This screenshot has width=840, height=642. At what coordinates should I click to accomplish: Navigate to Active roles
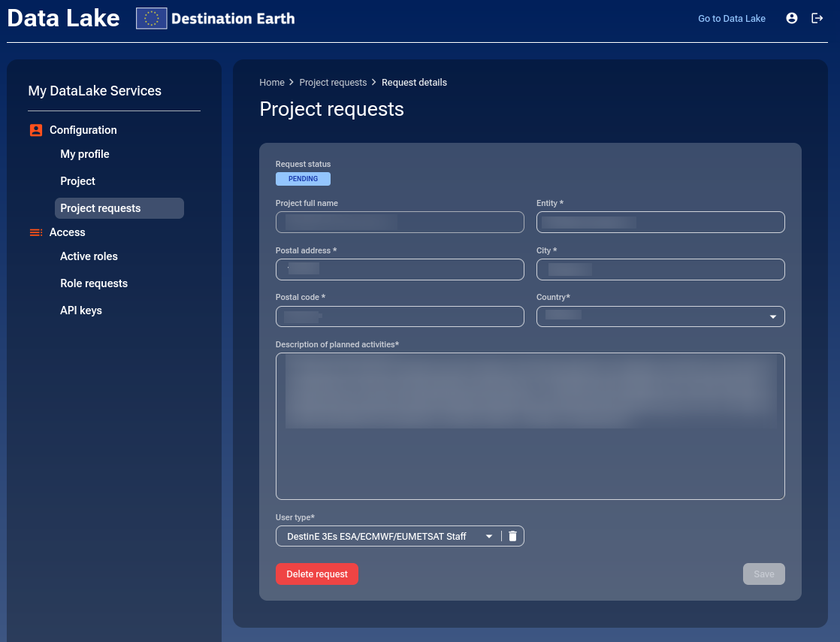[89, 256]
